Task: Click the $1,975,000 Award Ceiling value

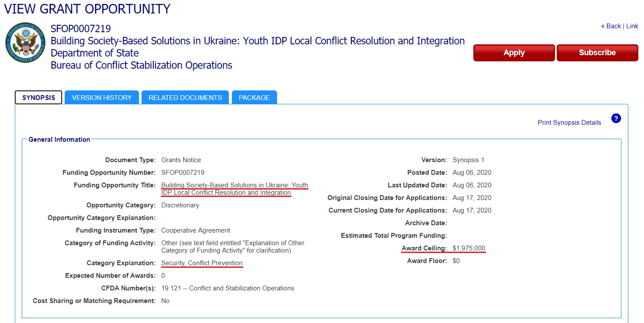Action: [x=469, y=248]
